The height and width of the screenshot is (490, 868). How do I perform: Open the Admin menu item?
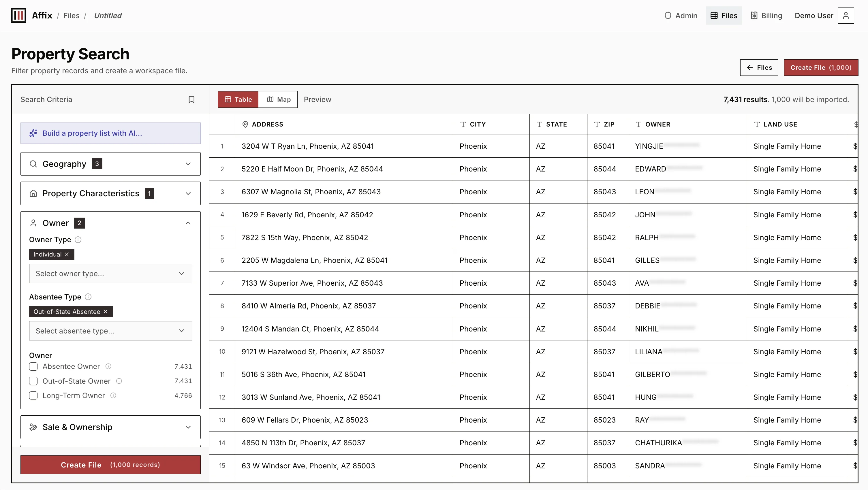[681, 16]
